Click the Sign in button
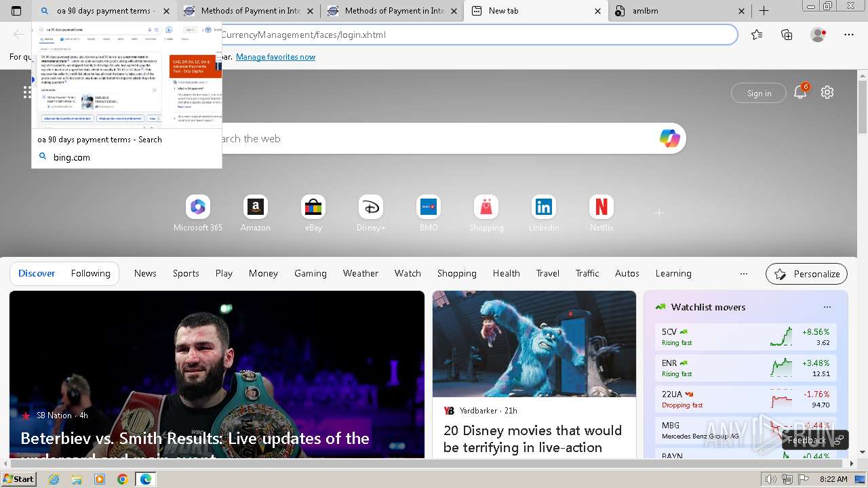Viewport: 868px width, 488px height. click(x=759, y=93)
